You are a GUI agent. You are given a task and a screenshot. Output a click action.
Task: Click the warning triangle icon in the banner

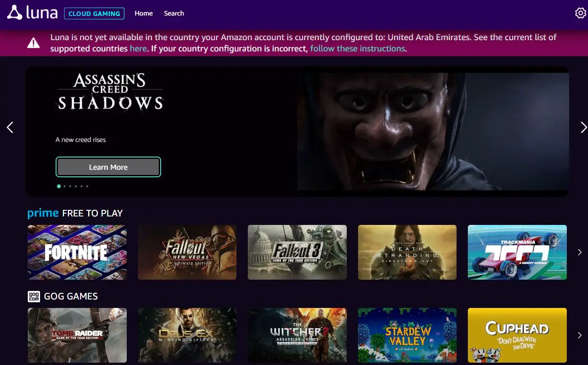click(x=33, y=42)
